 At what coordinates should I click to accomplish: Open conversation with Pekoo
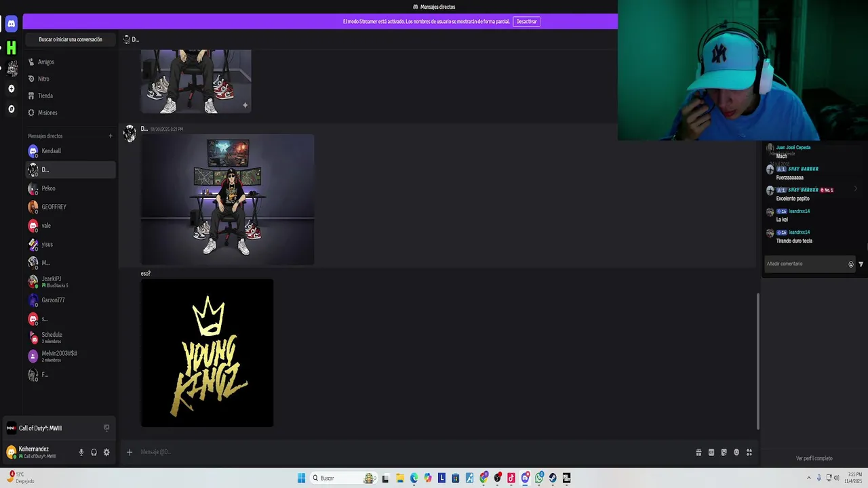(70, 188)
